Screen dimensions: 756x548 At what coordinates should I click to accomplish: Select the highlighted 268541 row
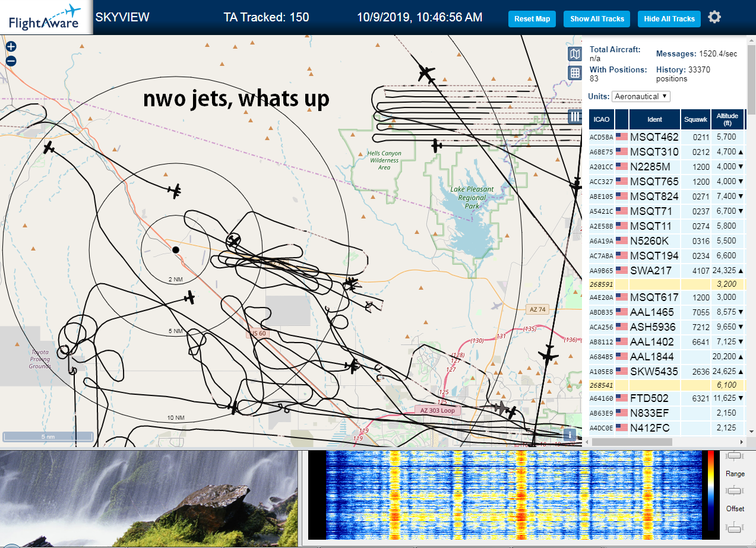click(666, 385)
